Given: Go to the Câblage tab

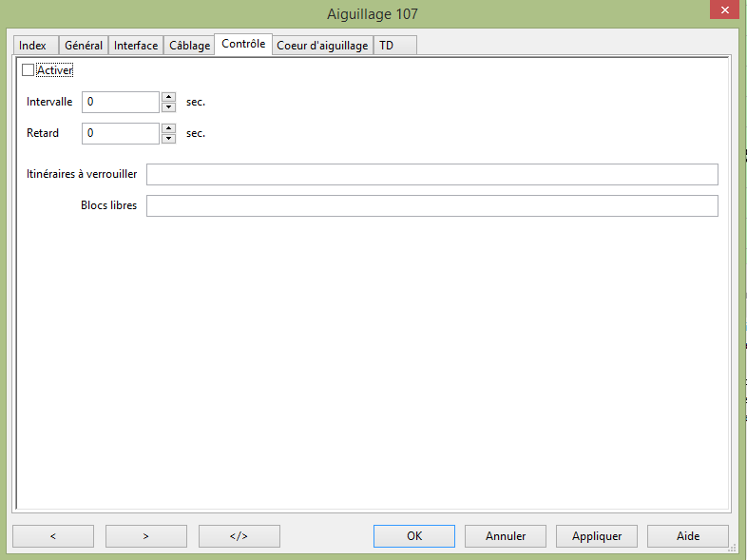Looking at the screenshot, I should pos(189,46).
